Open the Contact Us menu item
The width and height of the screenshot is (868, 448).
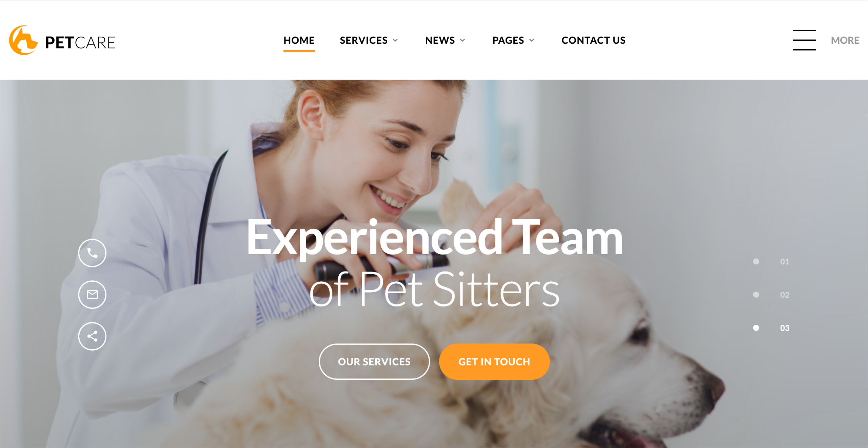(593, 40)
